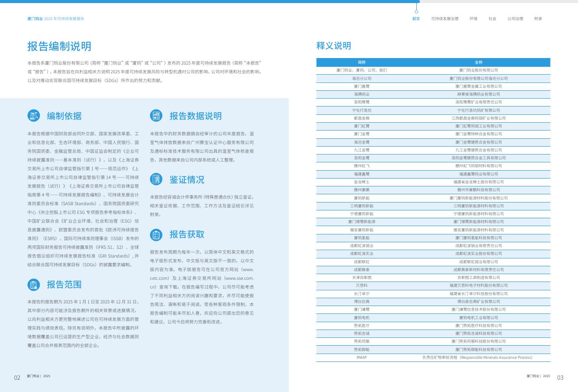This screenshot has height=392, width=578.
Task: Click the 厦门钨业 2025 年可持续发展报告 header
Action: click(55, 19)
